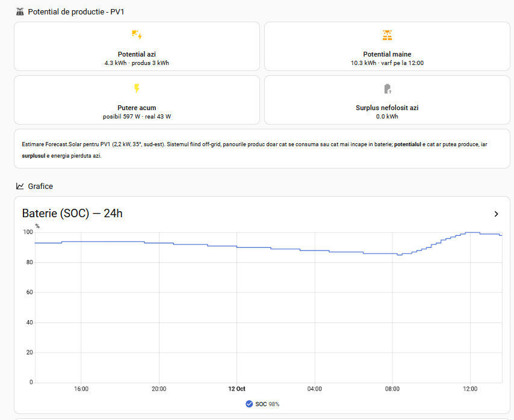Viewport: 514px width, 420px height.
Task: Click the Potential azi solar-power icon
Action: (137, 35)
